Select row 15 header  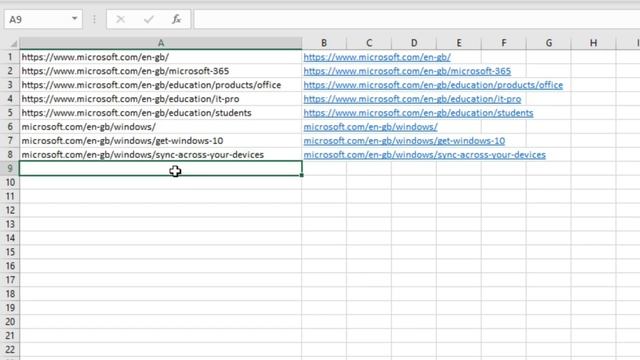(10, 252)
